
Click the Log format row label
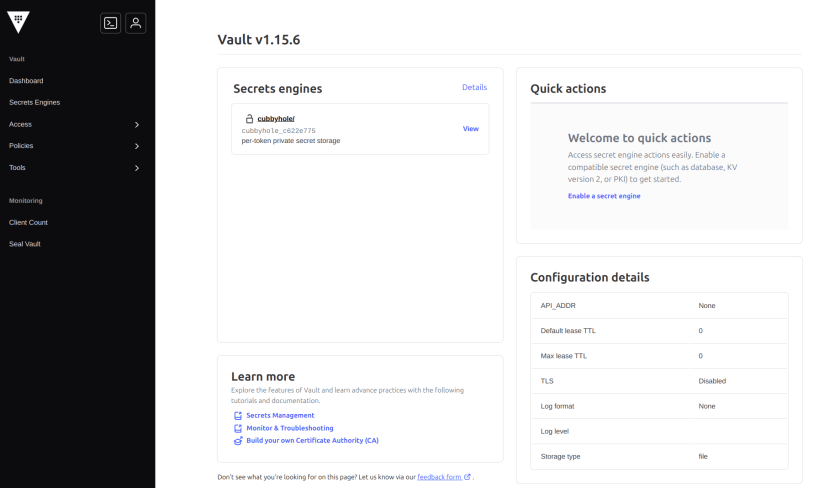[x=557, y=406]
